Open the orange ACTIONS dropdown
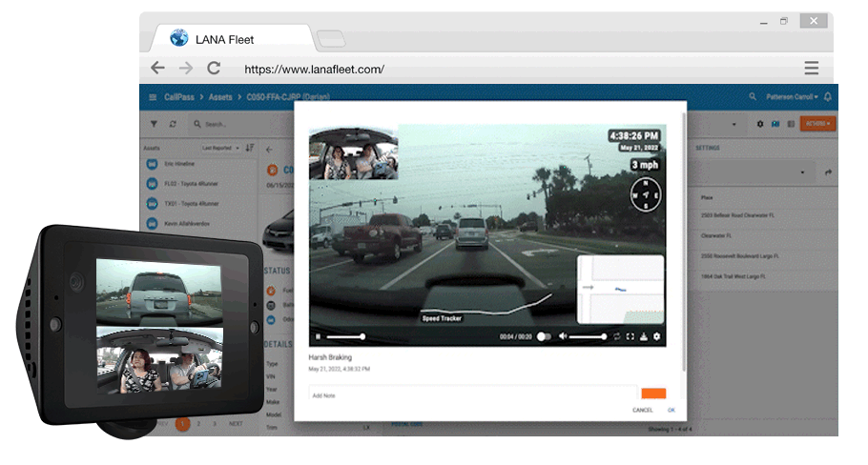868x465 pixels. coord(817,123)
